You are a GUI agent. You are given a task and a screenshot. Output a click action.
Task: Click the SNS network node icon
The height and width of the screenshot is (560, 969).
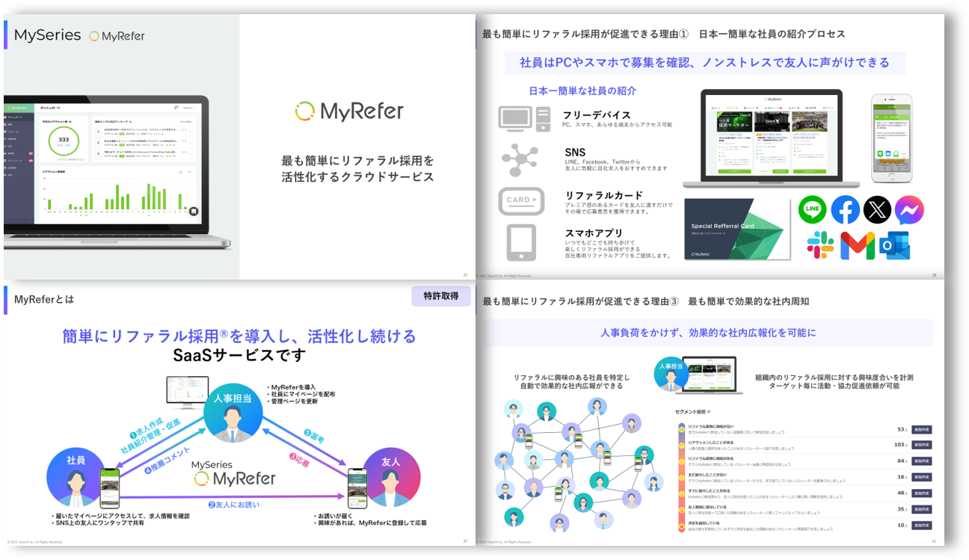pos(519,159)
